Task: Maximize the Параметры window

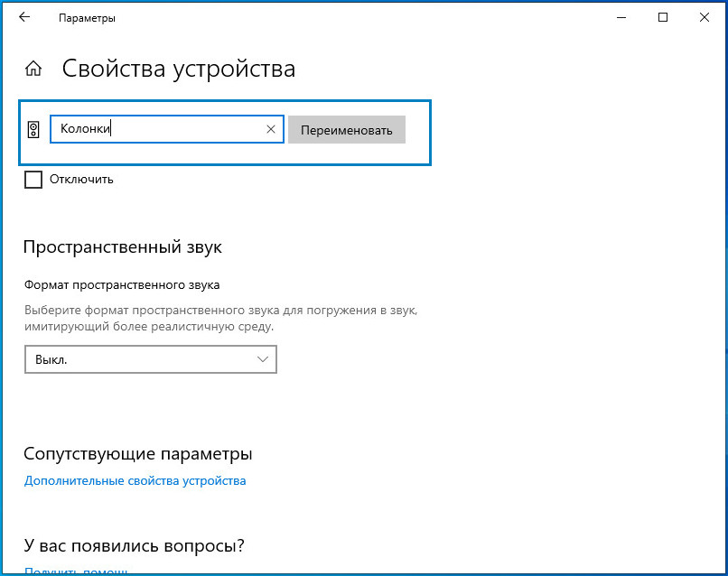Action: [664, 17]
